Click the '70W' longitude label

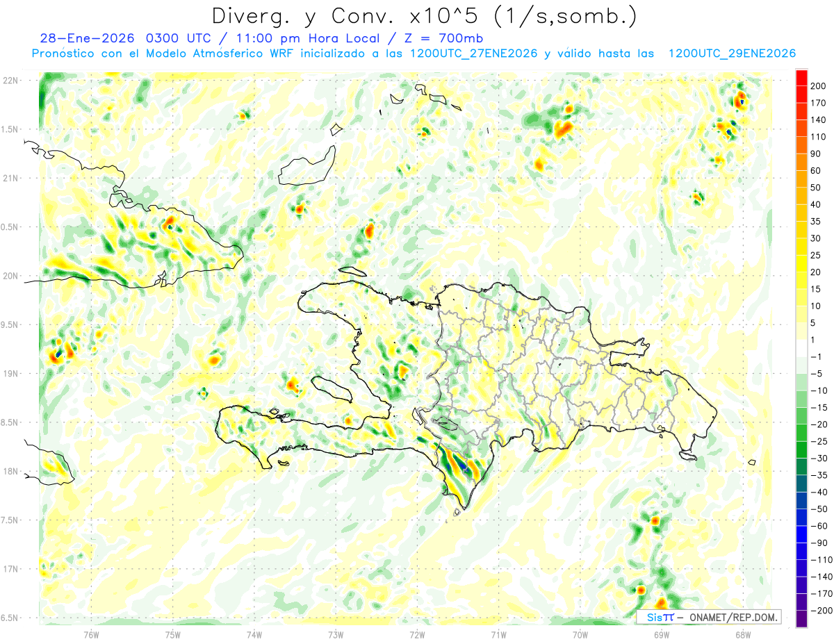(x=580, y=634)
